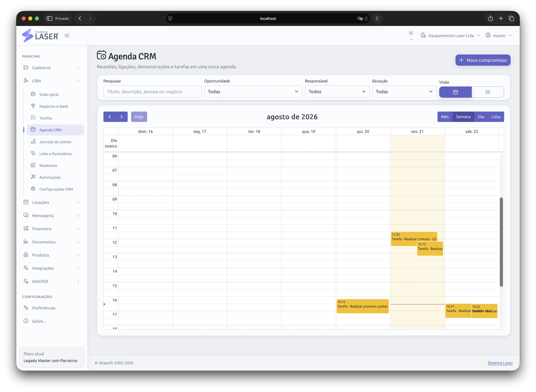Click the Sistema Laser logo
Screen dimensions: 536x392
point(40,36)
